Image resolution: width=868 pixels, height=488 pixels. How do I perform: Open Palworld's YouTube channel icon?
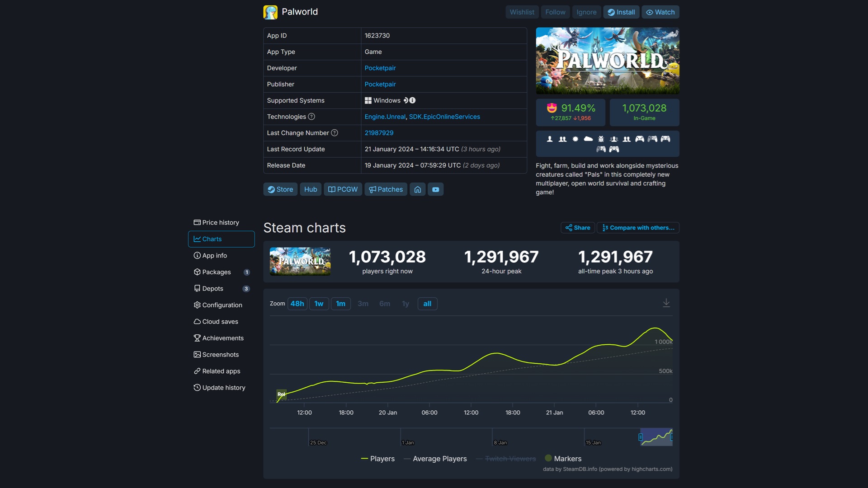coord(435,189)
